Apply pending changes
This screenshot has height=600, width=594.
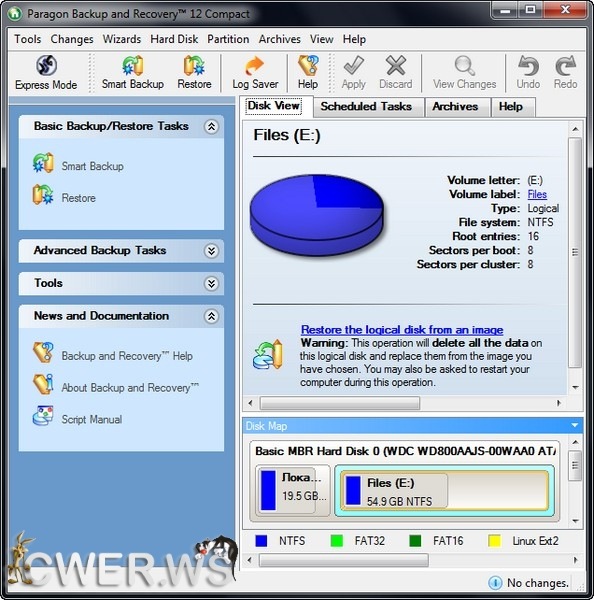click(x=354, y=73)
